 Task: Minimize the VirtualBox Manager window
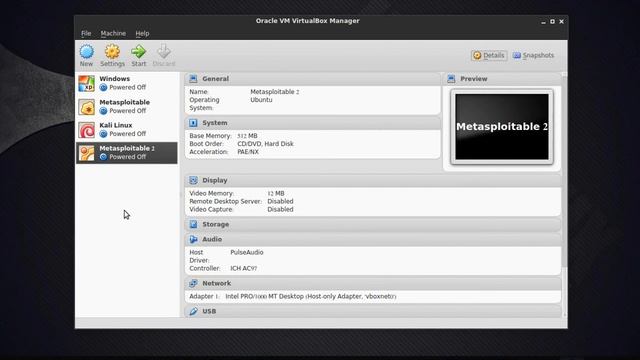point(543,22)
